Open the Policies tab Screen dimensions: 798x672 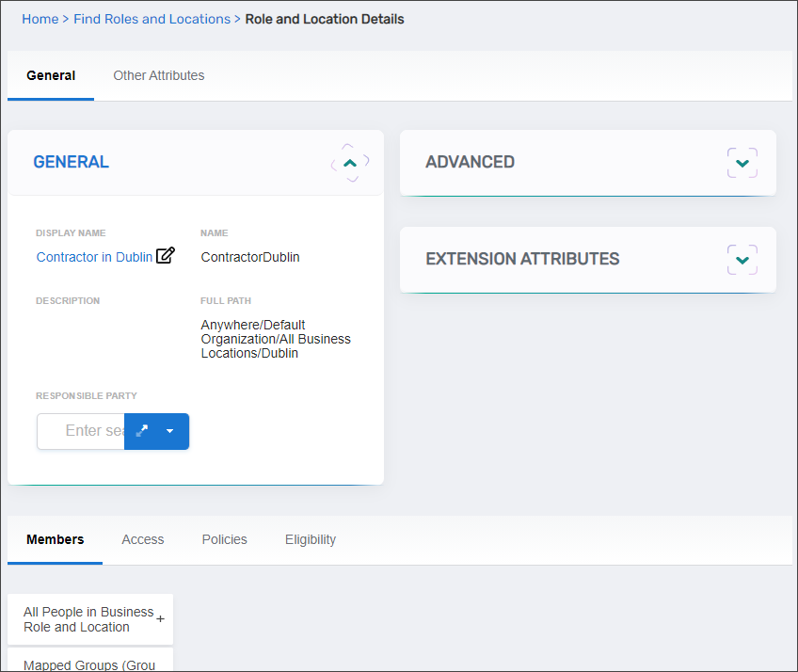224,539
